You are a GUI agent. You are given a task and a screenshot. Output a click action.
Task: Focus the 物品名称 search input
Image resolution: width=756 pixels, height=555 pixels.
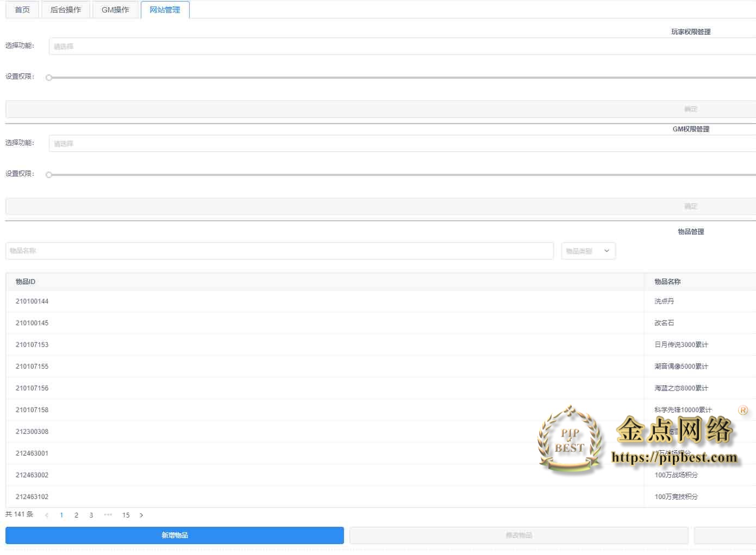pos(279,251)
